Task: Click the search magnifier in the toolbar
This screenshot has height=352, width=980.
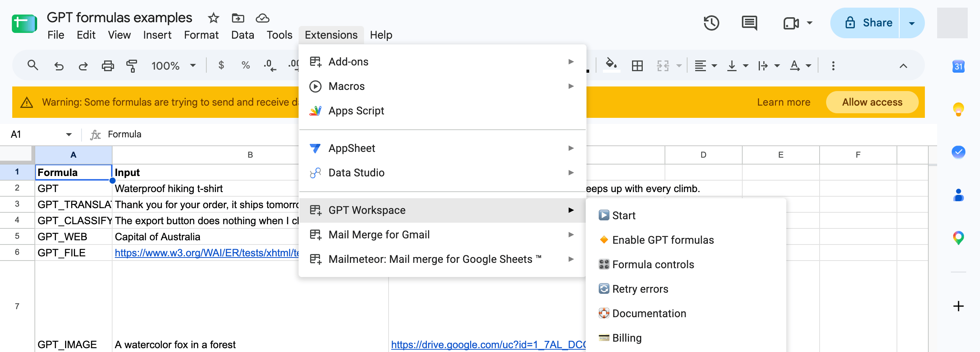Action: click(33, 65)
